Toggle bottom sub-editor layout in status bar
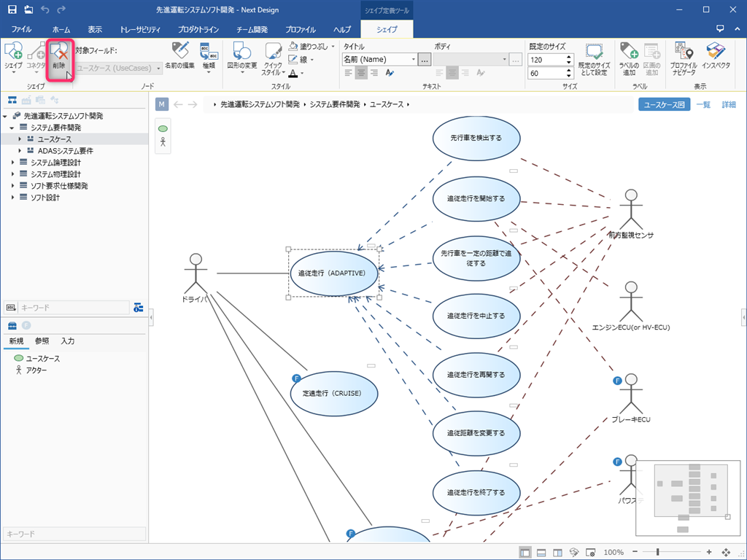 coord(541,552)
